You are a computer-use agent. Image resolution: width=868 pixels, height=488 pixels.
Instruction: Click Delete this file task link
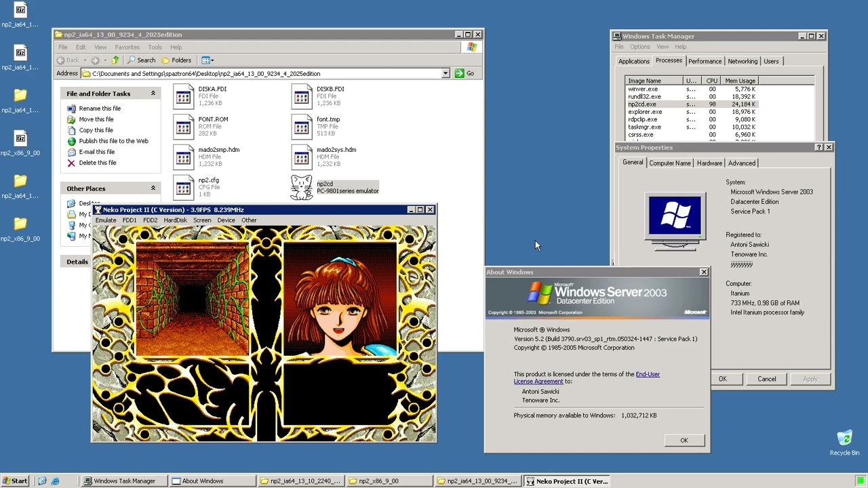click(x=98, y=163)
